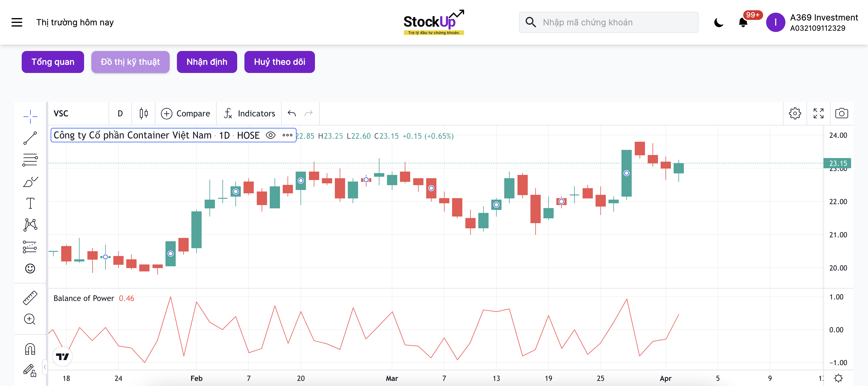Screen dimensions: 868x386
Task: Open the D interval dropdown
Action: [120, 114]
